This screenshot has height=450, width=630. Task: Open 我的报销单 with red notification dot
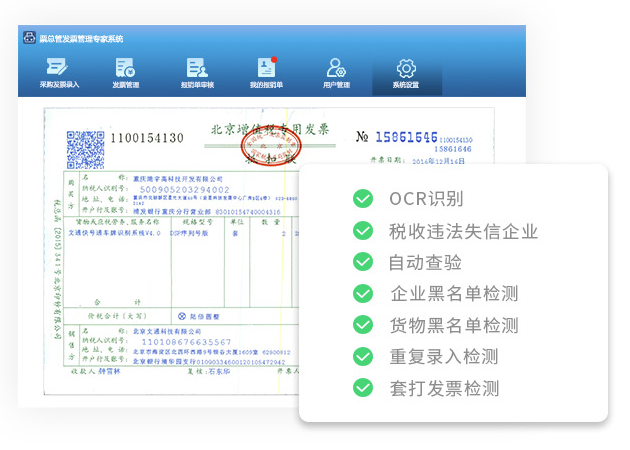click(266, 73)
